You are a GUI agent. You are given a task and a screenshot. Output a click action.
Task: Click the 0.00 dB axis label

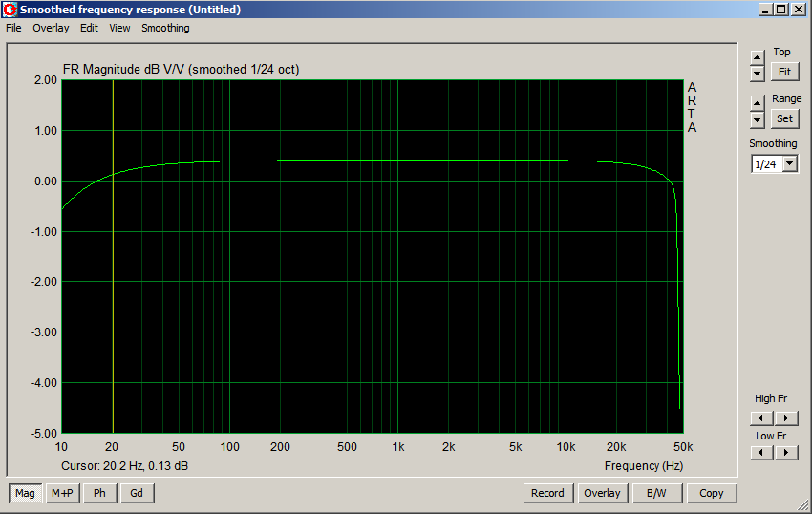coord(46,182)
